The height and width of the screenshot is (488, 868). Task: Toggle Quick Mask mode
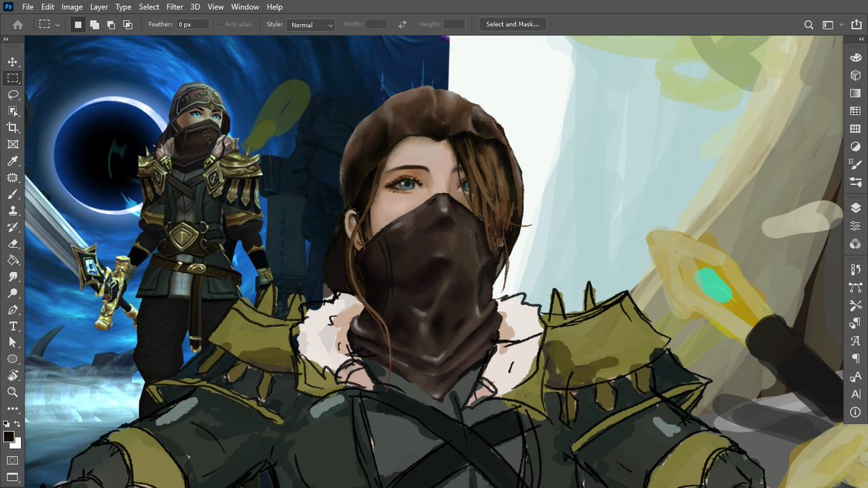pyautogui.click(x=12, y=460)
